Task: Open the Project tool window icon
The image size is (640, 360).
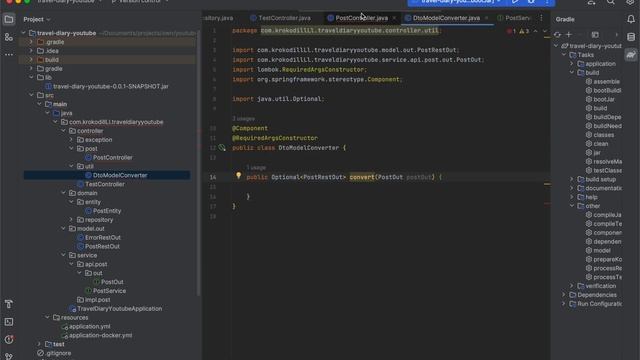Action: point(9,19)
